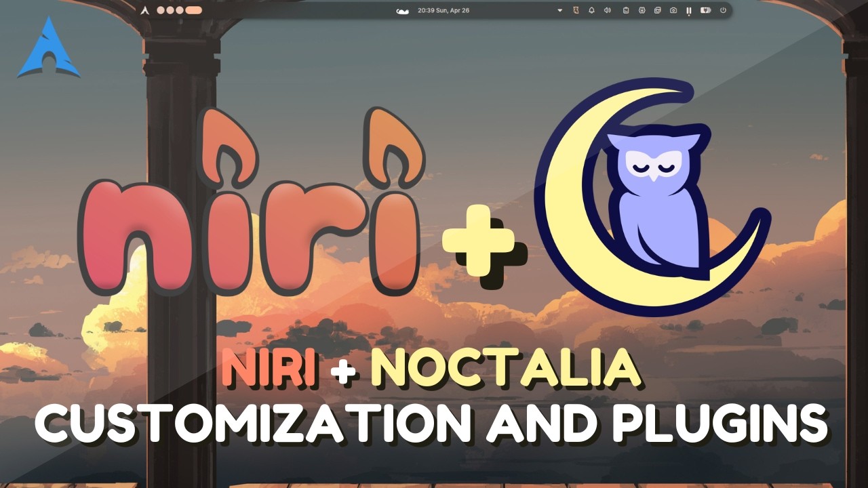Open the system monitor graph icon
The width and height of the screenshot is (868, 488).
coord(658,10)
